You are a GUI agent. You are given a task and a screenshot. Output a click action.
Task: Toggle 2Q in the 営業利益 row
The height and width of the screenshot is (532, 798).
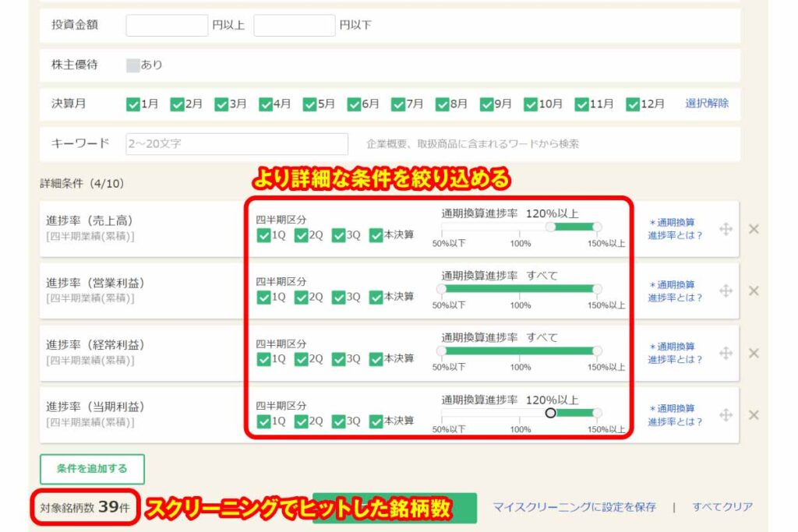(302, 298)
